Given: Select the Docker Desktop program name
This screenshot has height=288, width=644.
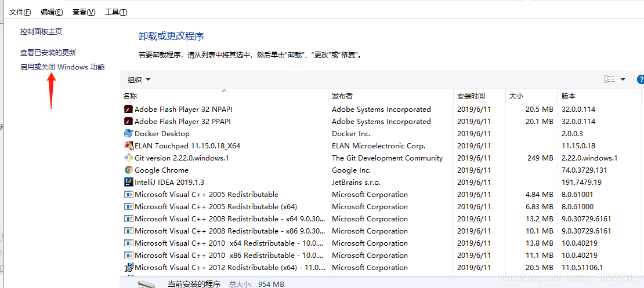Looking at the screenshot, I should point(162,134).
